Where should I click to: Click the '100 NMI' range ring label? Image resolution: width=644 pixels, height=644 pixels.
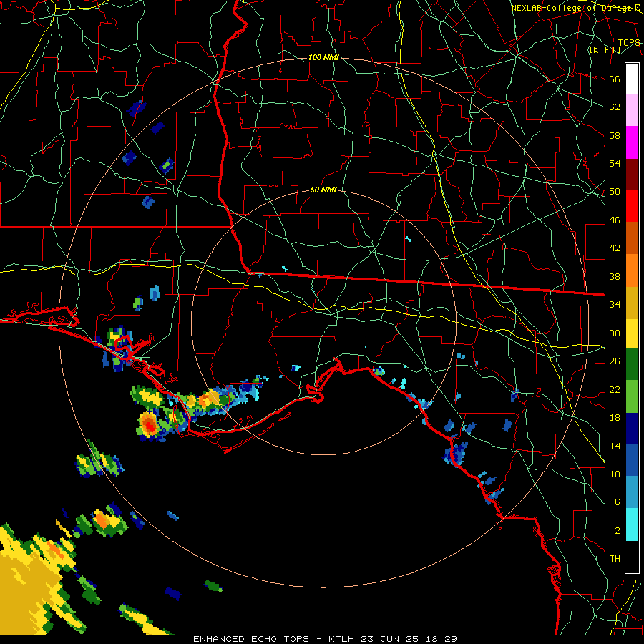pyautogui.click(x=323, y=57)
